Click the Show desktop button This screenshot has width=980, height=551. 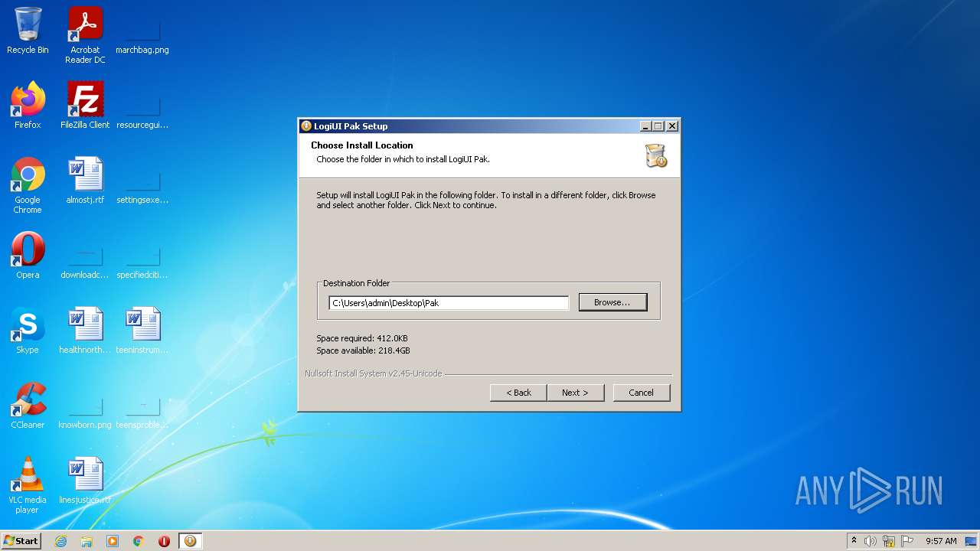coord(972,541)
